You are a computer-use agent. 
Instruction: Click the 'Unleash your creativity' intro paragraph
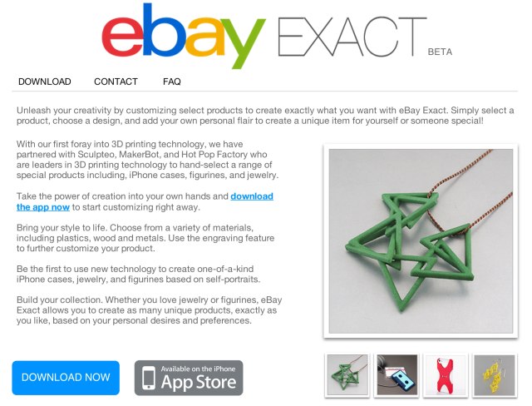(265, 116)
